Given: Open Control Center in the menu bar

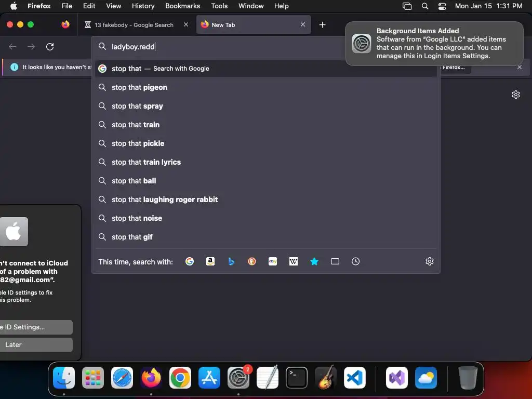Looking at the screenshot, I should (442, 6).
